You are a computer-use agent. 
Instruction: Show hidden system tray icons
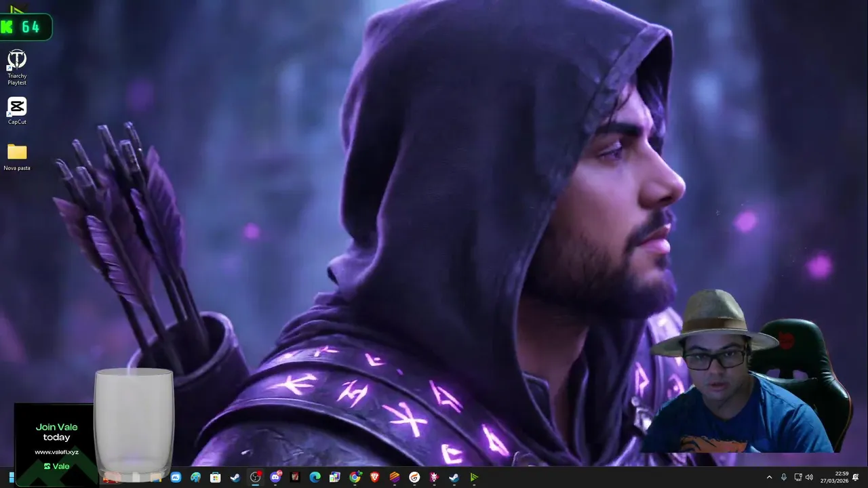point(769,477)
